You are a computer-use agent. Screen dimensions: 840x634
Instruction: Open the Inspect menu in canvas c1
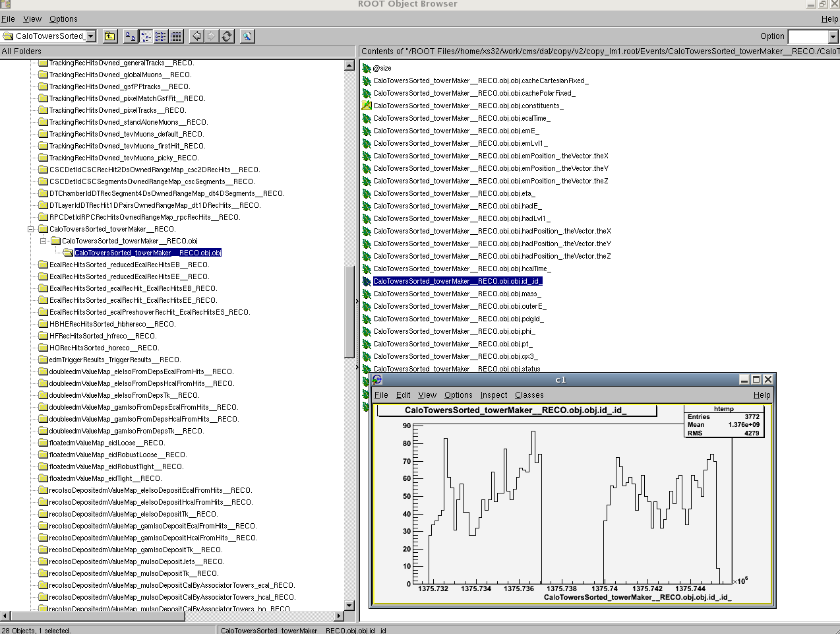point(493,395)
